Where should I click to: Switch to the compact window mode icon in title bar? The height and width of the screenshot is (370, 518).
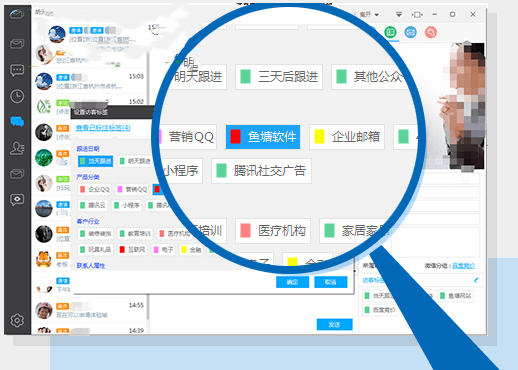click(x=417, y=14)
